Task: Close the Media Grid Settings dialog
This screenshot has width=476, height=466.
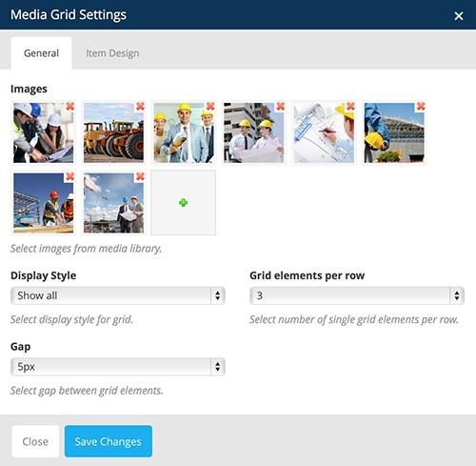Action: 459,15
